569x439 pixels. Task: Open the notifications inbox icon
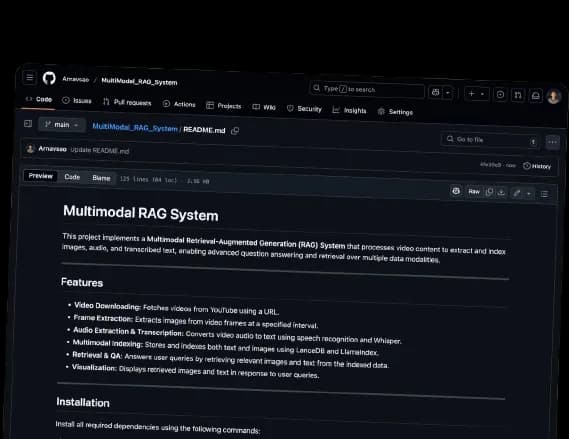pyautogui.click(x=536, y=96)
